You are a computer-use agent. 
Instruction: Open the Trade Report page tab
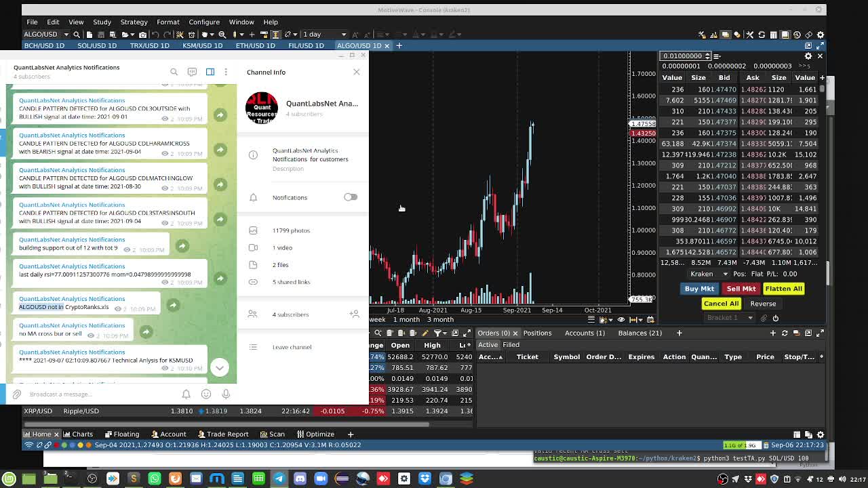(222, 434)
